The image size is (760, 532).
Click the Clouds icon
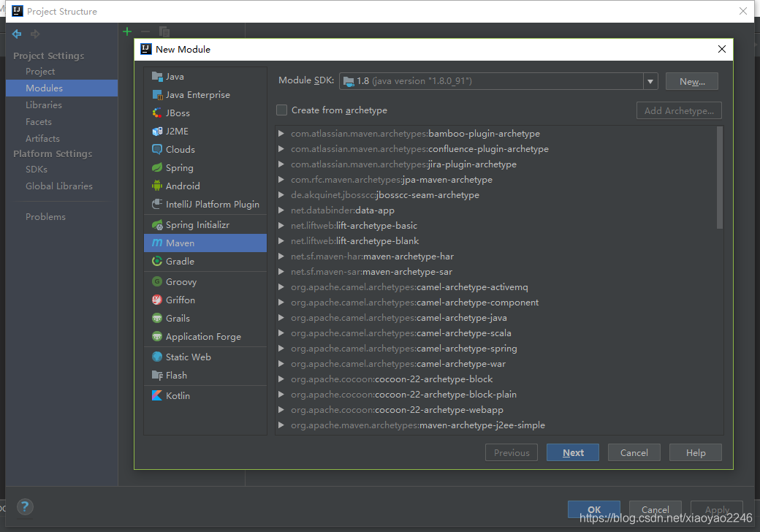tap(157, 149)
